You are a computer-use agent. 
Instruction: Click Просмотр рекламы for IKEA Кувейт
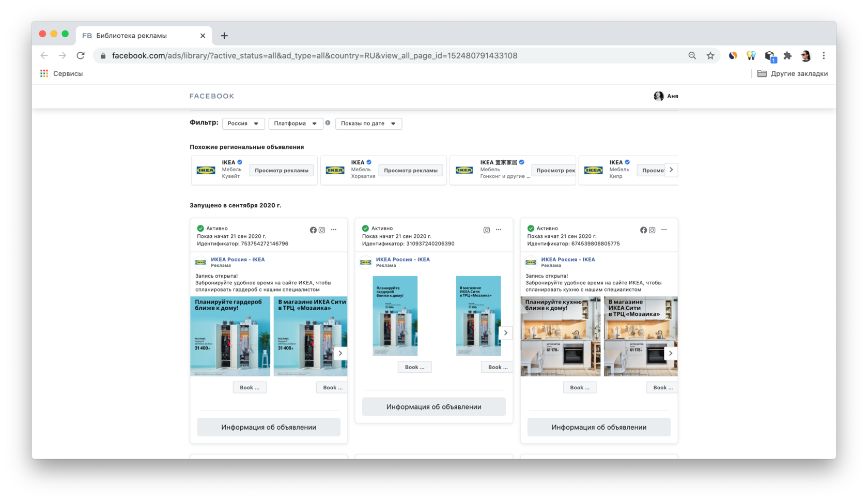282,170
